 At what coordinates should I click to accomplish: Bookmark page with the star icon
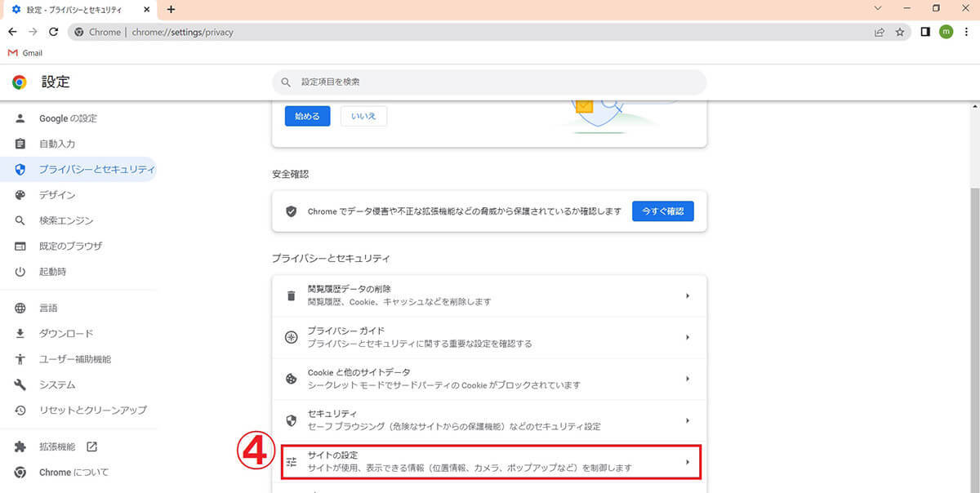tap(900, 32)
